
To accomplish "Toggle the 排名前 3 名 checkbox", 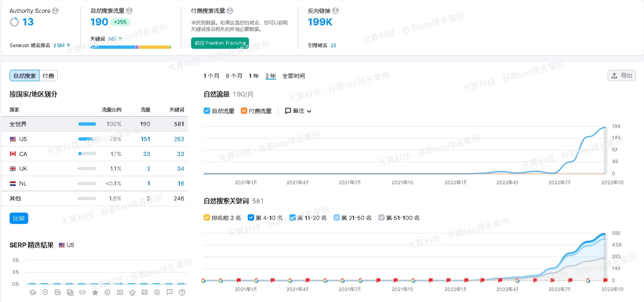I will [x=207, y=218].
